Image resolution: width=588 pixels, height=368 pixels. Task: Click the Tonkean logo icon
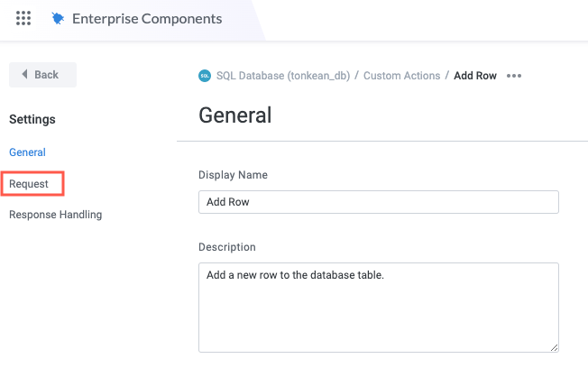pyautogui.click(x=59, y=18)
